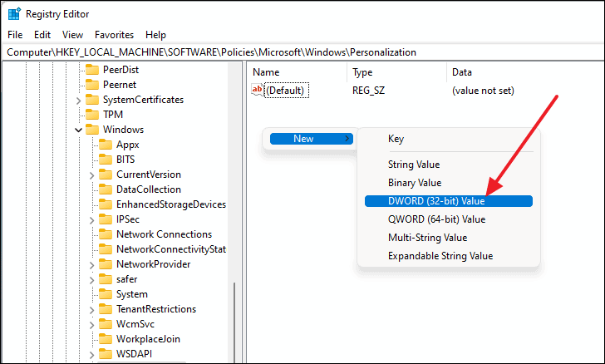Select the WcmSvc folder icon
The image size is (605, 364).
click(106, 324)
